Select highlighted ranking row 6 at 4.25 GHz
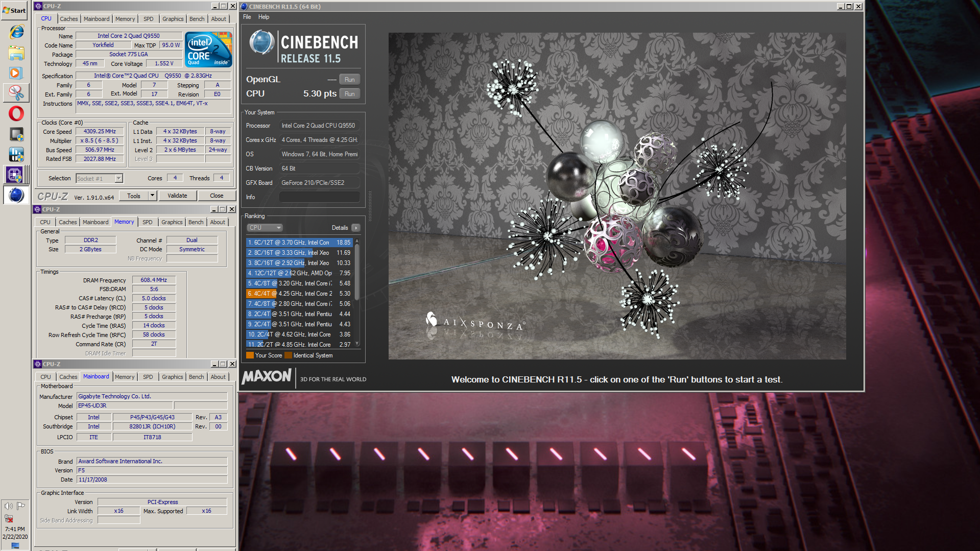Image resolution: width=980 pixels, height=551 pixels. 299,294
